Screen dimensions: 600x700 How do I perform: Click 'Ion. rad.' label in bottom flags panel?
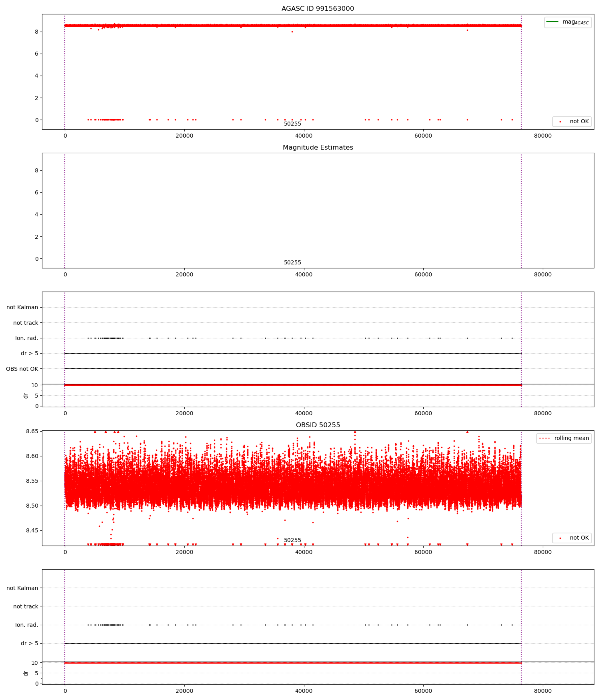click(27, 625)
